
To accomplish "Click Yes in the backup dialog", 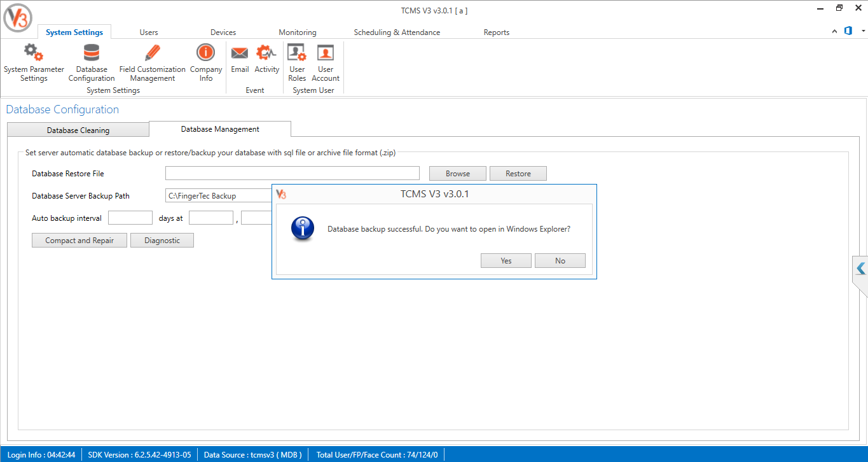I will click(x=506, y=261).
